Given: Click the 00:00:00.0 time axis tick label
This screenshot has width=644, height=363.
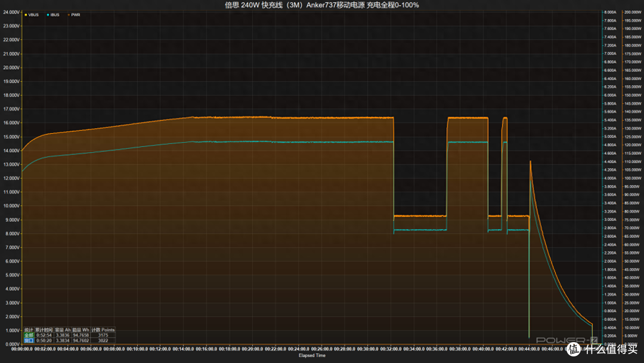Looking at the screenshot, I should click(22, 349).
